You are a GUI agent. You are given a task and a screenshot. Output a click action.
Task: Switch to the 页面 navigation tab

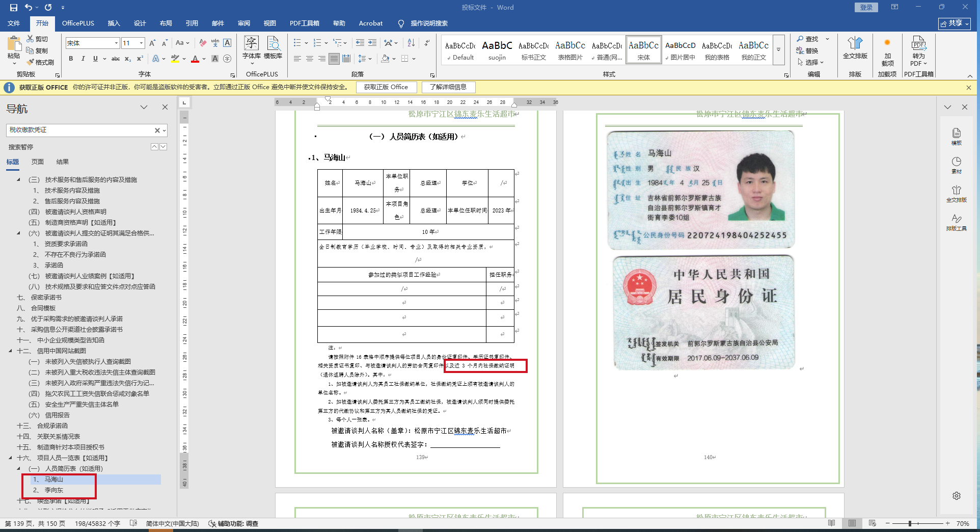pyautogui.click(x=38, y=162)
